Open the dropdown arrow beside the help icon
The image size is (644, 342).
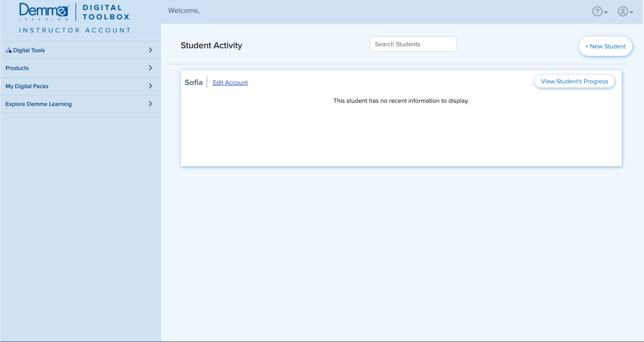(605, 11)
